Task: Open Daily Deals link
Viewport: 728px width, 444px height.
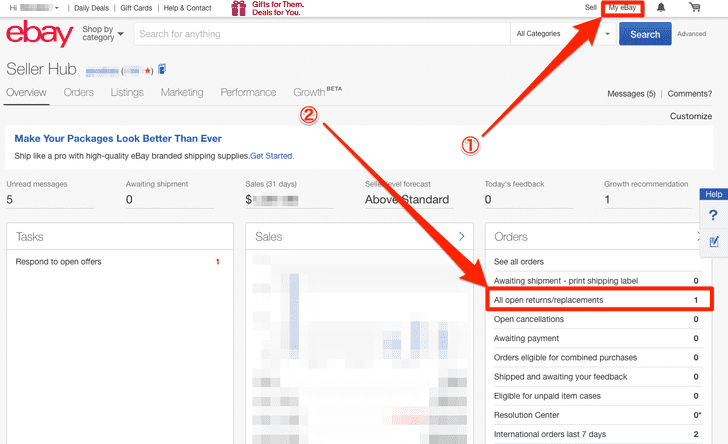Action: [91, 8]
